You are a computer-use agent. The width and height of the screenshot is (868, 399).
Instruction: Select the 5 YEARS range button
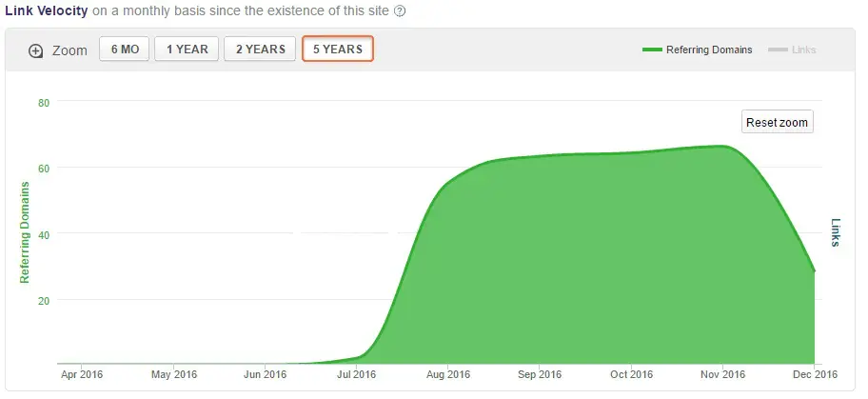[338, 50]
